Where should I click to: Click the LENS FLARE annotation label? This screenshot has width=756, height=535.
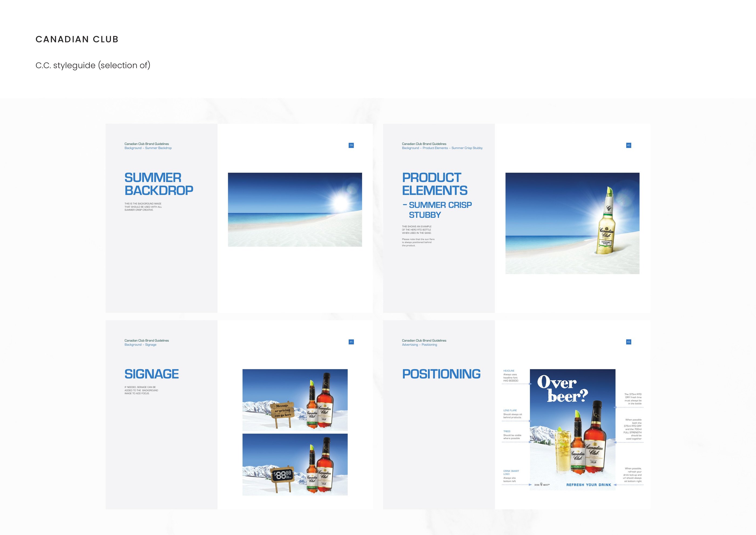tap(510, 410)
